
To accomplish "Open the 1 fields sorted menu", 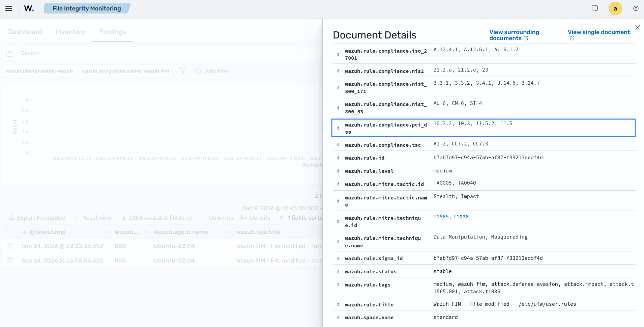I will [x=301, y=218].
